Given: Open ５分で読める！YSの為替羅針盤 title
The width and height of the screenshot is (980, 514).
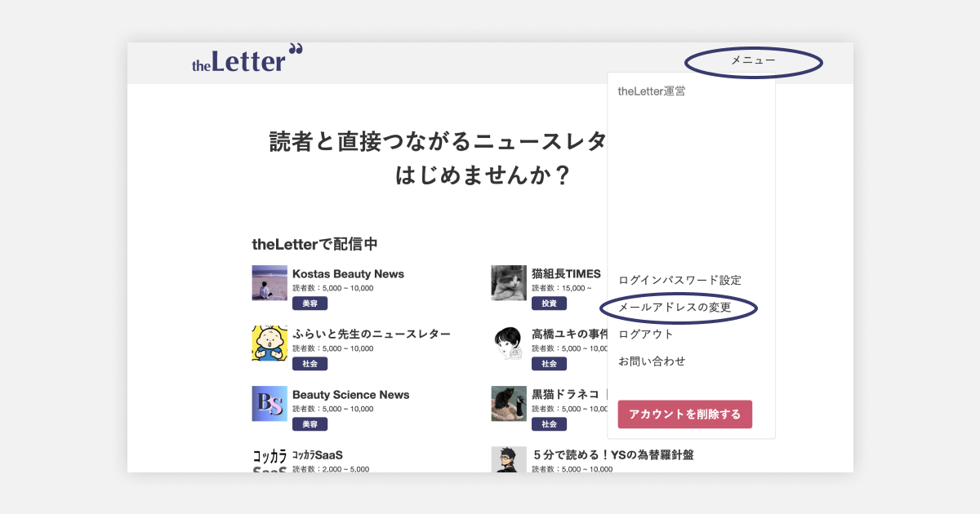Looking at the screenshot, I should (612, 455).
